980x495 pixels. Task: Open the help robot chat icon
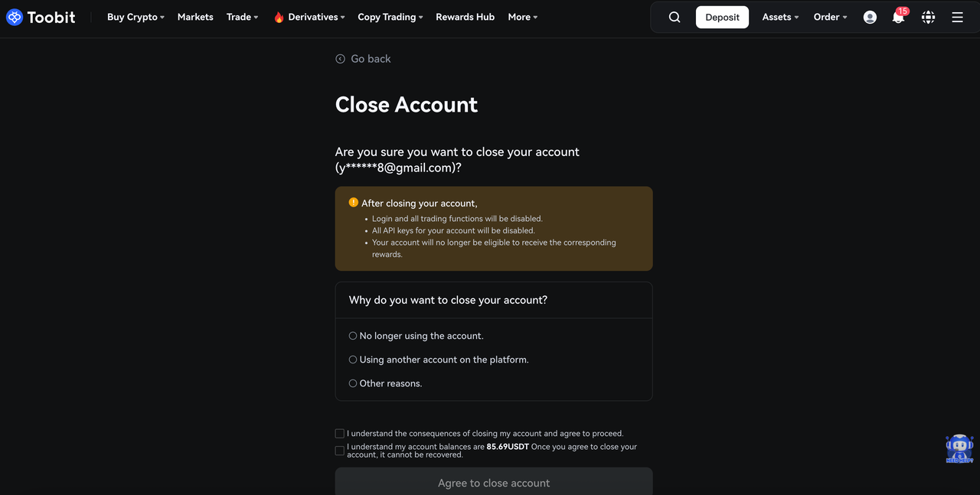tap(959, 448)
